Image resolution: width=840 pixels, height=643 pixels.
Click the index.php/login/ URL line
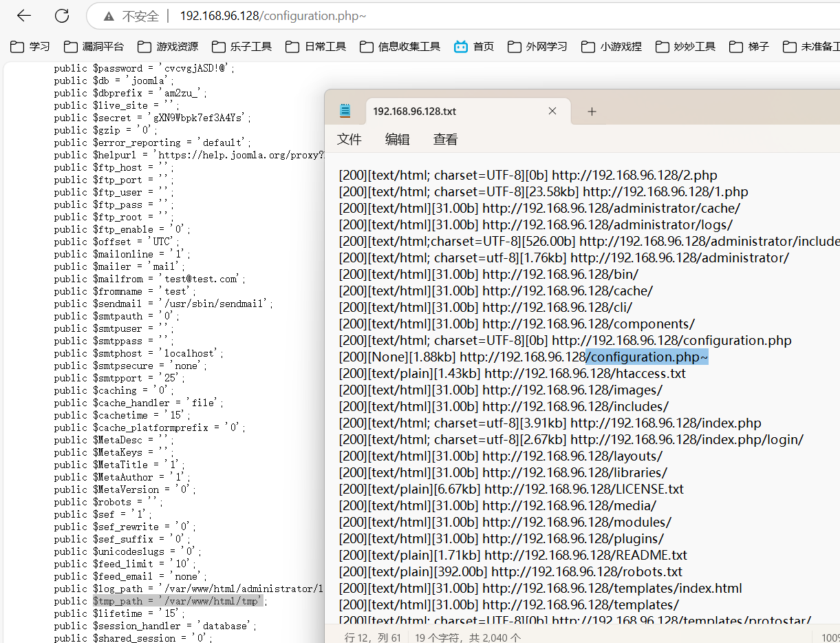coord(572,439)
